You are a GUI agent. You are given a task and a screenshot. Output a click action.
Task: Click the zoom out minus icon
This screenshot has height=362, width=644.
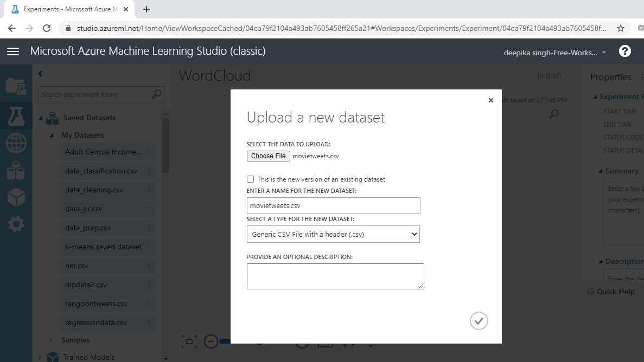point(211,341)
